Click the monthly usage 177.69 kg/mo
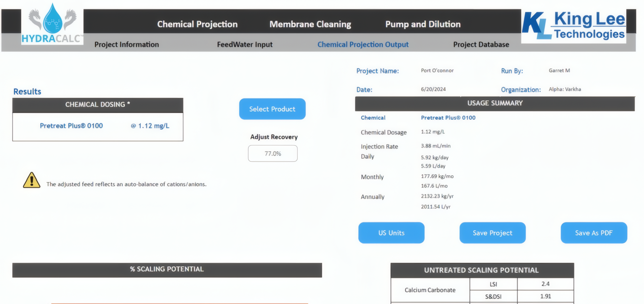This screenshot has height=304, width=644. point(437,176)
